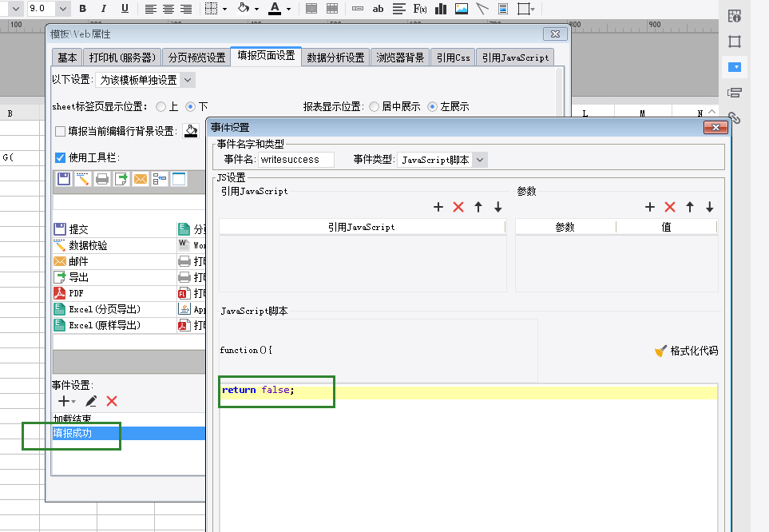Switch to the 数据分析设置 tab
Image resolution: width=769 pixels, height=532 pixels.
point(335,58)
